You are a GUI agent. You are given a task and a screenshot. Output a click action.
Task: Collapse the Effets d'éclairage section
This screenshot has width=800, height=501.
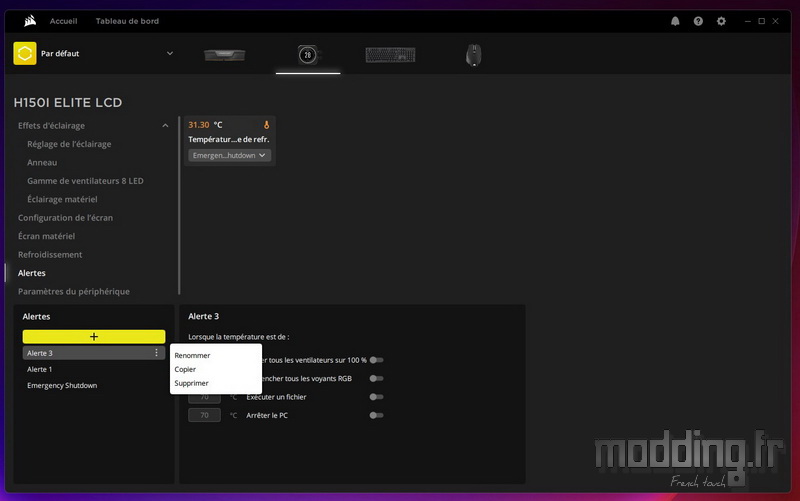pos(165,126)
